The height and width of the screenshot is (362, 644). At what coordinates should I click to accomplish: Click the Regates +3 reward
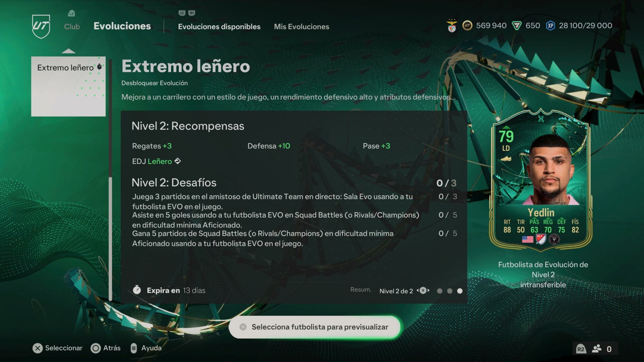pos(152,146)
